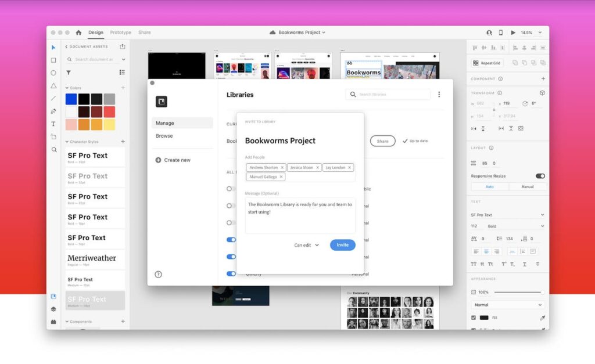Go back from Document Assets
The height and width of the screenshot is (364, 595).
point(66,46)
